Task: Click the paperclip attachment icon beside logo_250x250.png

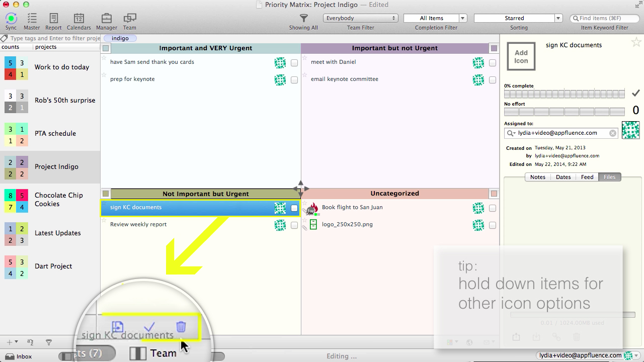Action: tap(304, 227)
